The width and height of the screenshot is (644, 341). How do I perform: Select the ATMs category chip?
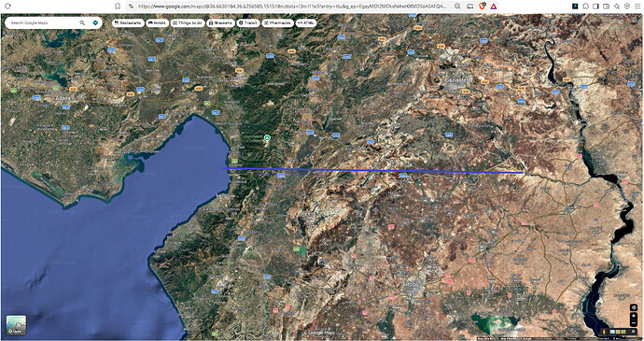coord(305,23)
